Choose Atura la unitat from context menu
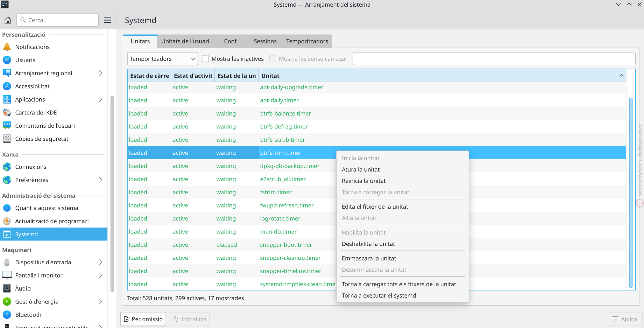Image resolution: width=644 pixels, height=328 pixels. point(402,169)
